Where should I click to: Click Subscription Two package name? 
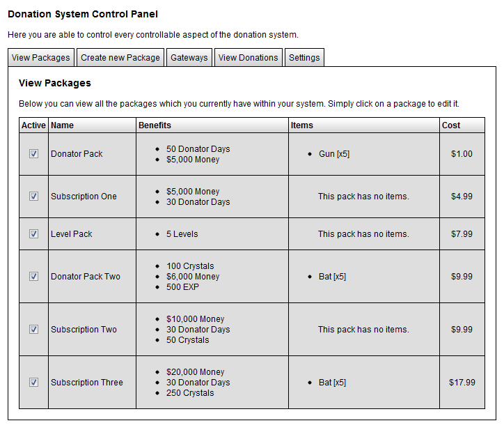click(x=84, y=330)
